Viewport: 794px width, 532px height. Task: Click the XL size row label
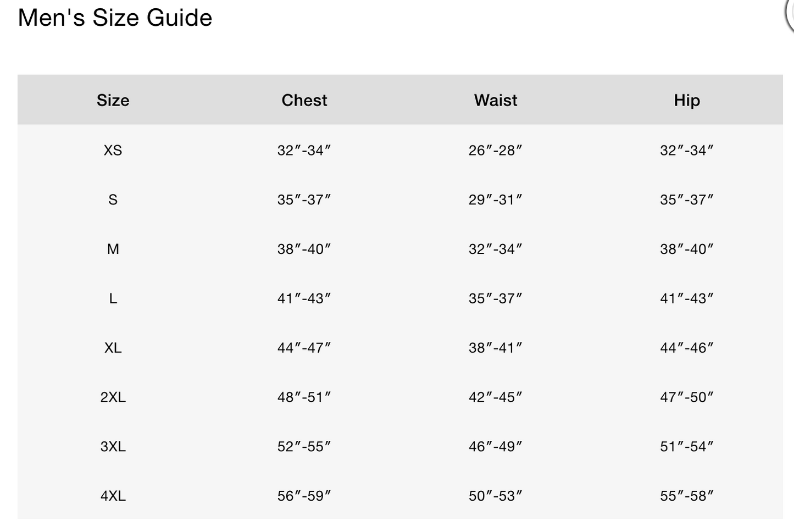[113, 348]
